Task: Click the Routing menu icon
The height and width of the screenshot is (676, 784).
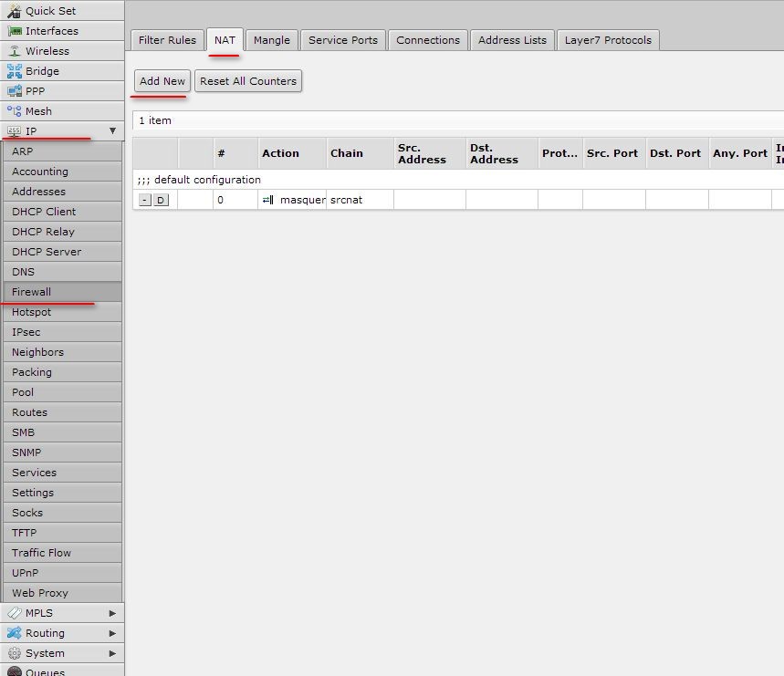Action: point(15,633)
